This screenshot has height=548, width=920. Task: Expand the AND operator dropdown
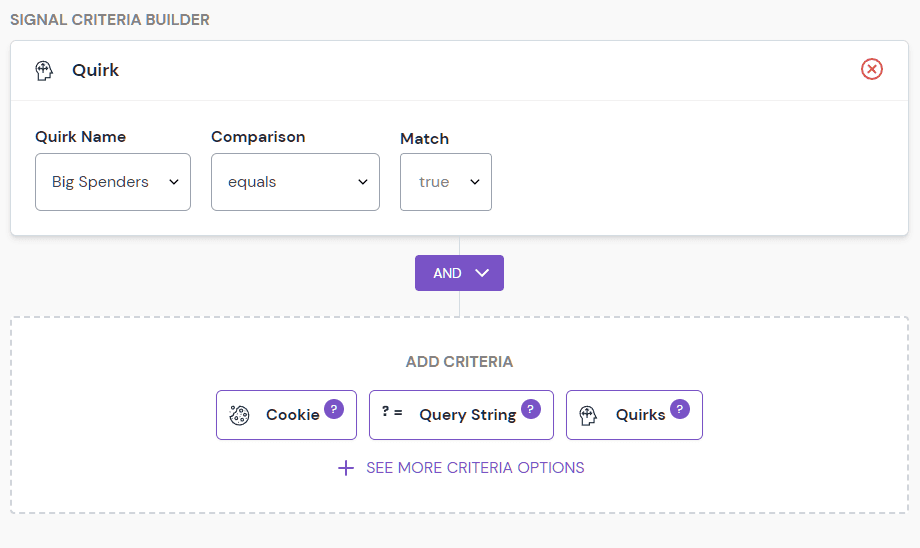pos(459,273)
